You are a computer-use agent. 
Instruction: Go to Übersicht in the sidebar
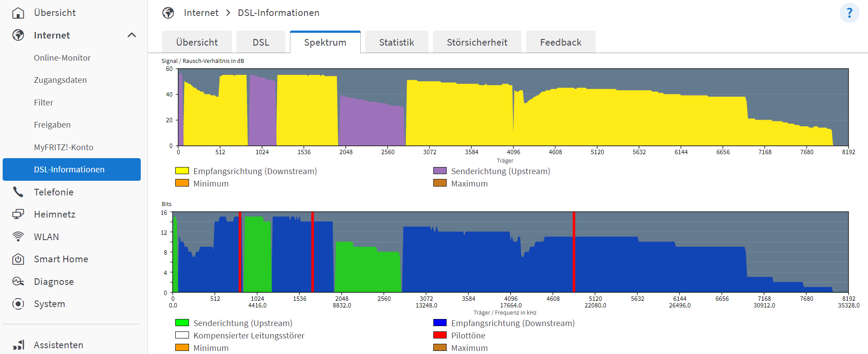55,13
